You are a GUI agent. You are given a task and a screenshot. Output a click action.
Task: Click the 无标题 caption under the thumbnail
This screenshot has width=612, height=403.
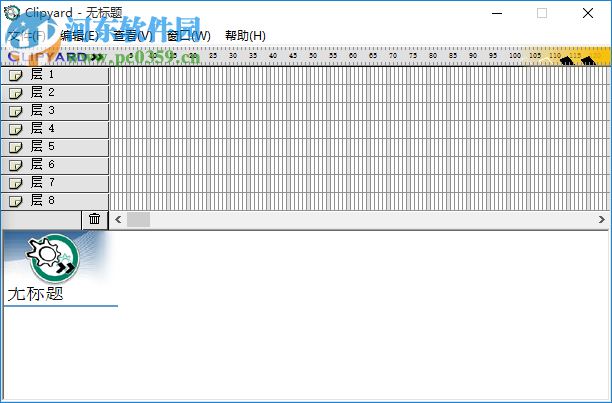(x=35, y=294)
